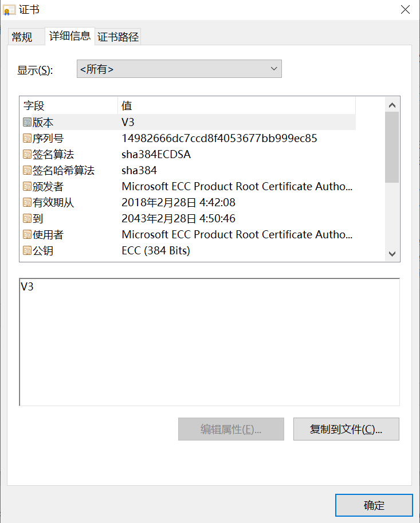Image resolution: width=420 pixels, height=523 pixels.
Task: Click the 复制到文件(C)... button
Action: point(346,429)
